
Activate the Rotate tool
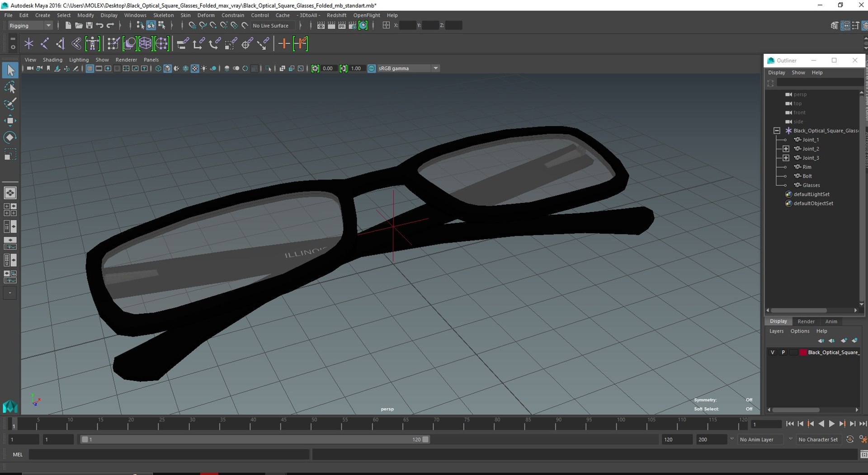click(x=10, y=137)
